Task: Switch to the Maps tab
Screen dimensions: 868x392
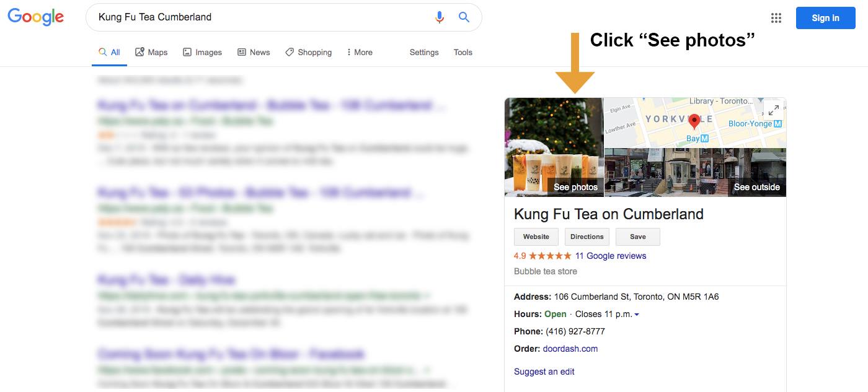Action: [151, 53]
